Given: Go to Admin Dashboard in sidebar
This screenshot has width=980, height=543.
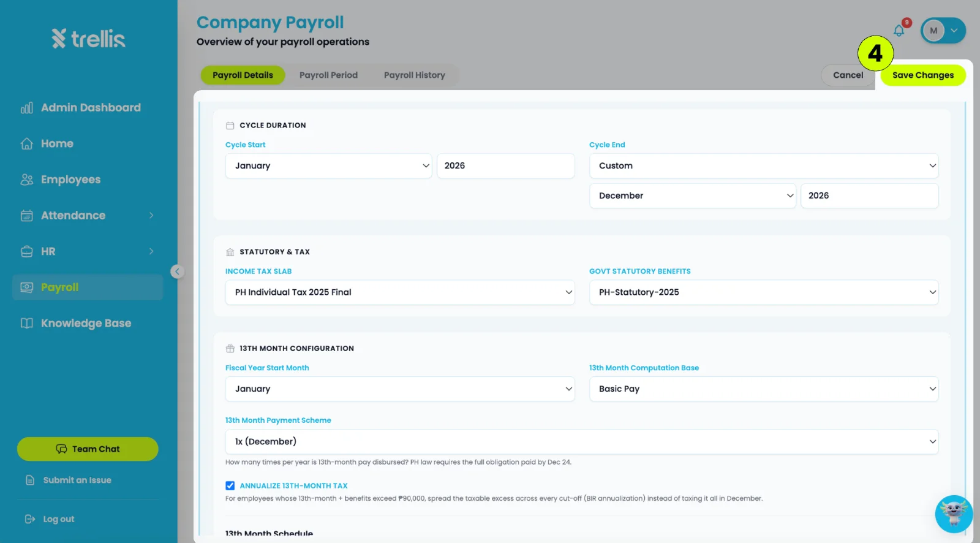Looking at the screenshot, I should tap(88, 108).
